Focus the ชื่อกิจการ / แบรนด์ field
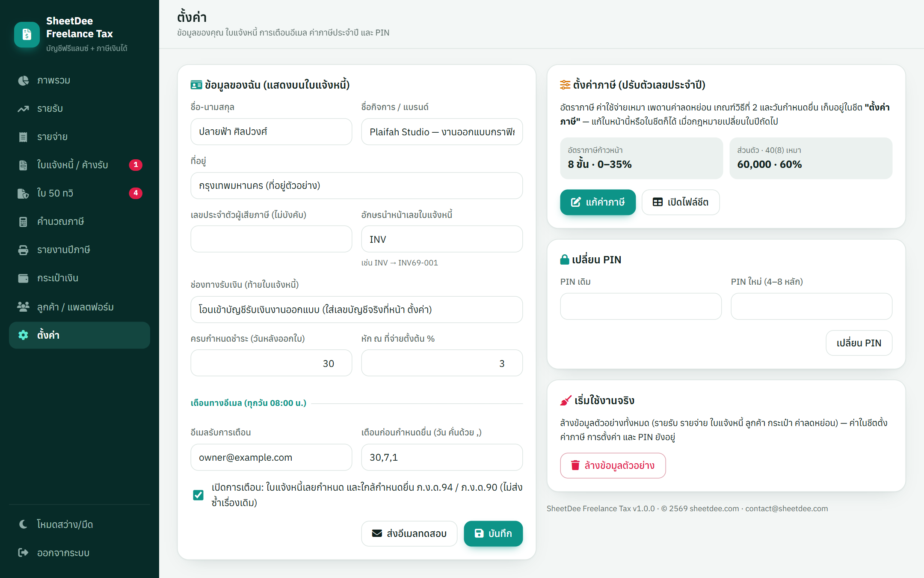This screenshot has height=578, width=924. pos(442,132)
